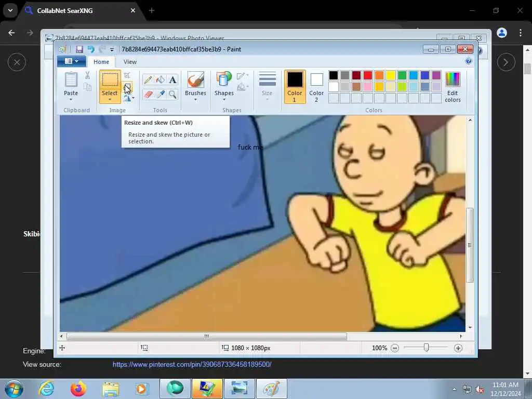Screen dimensions: 532x399
Task: Expand the Rotate dropdown arrow
Action: pos(133,98)
